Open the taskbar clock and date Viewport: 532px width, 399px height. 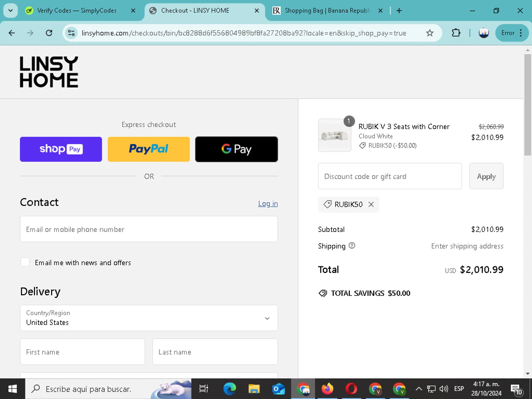coord(486,389)
